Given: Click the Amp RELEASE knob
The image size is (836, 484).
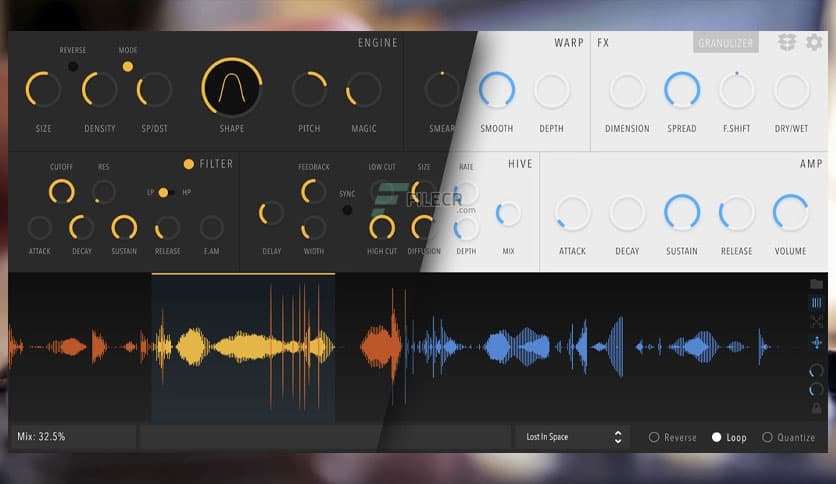Looking at the screenshot, I should [737, 213].
